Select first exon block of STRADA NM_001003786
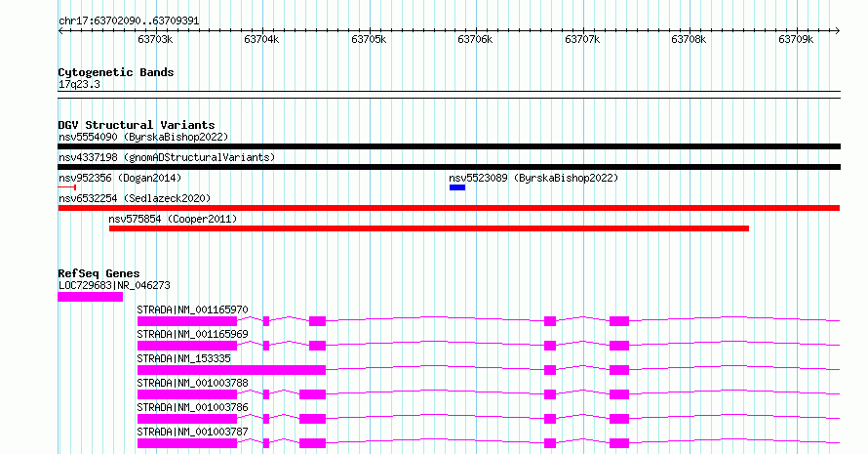868x454 pixels. (187, 419)
